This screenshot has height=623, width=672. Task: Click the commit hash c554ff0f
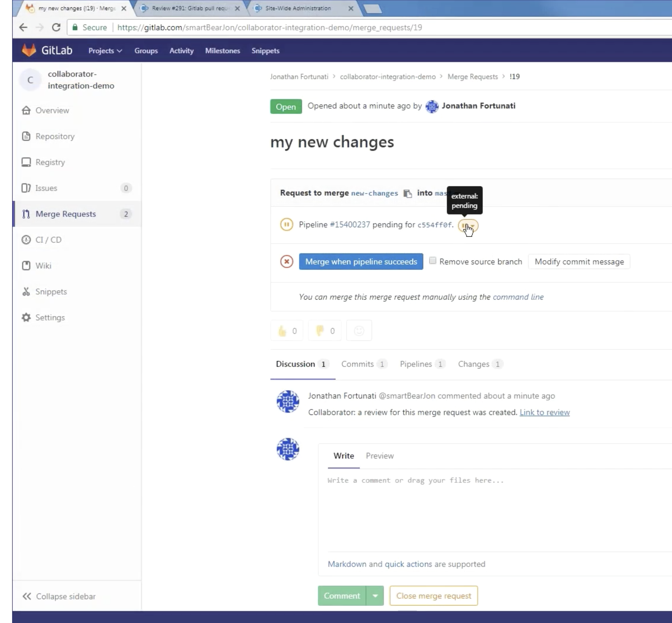434,225
